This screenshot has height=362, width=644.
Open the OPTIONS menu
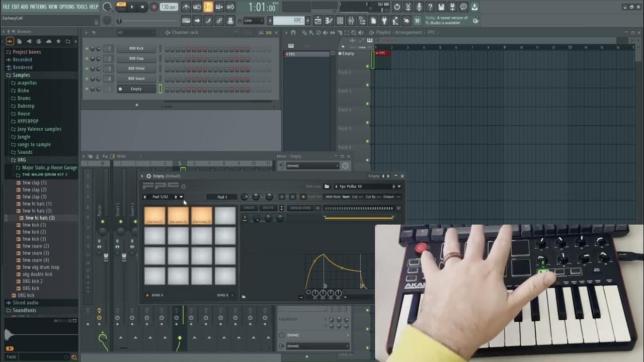(x=67, y=7)
